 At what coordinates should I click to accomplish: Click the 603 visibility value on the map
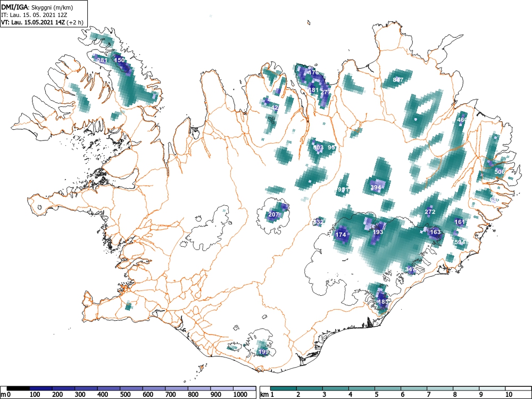(x=318, y=147)
